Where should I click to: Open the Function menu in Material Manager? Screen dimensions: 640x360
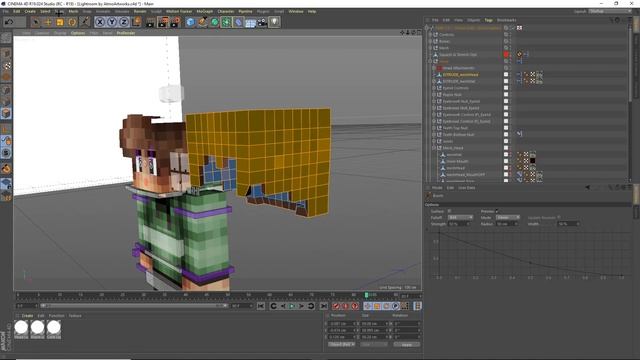(56, 316)
